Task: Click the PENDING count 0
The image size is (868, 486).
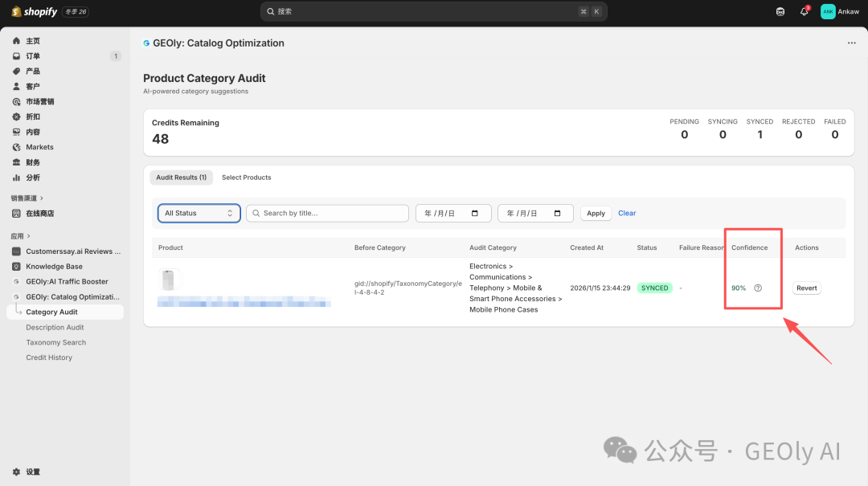Action: click(x=684, y=134)
